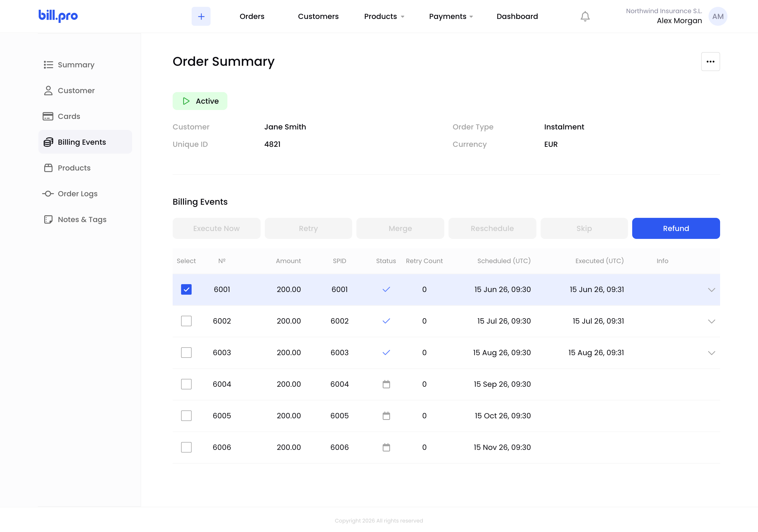Click the completed checkmark status for event 6002
This screenshot has width=758, height=532.
tap(386, 321)
